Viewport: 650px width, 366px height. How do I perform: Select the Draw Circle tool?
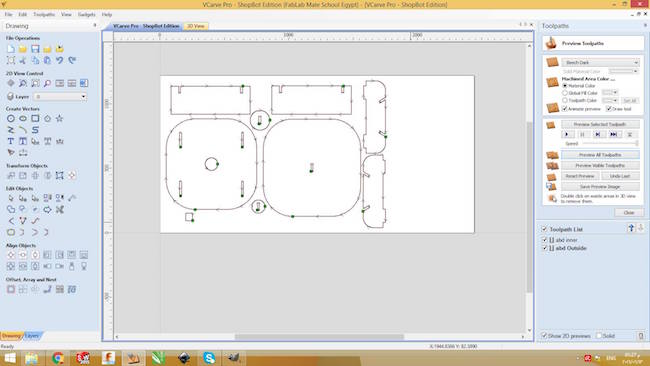pyautogui.click(x=11, y=119)
